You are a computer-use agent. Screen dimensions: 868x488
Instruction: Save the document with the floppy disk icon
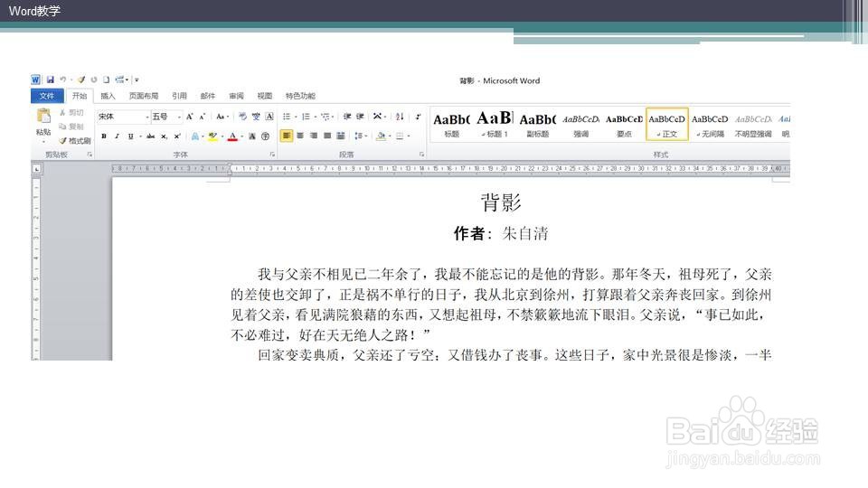point(51,80)
